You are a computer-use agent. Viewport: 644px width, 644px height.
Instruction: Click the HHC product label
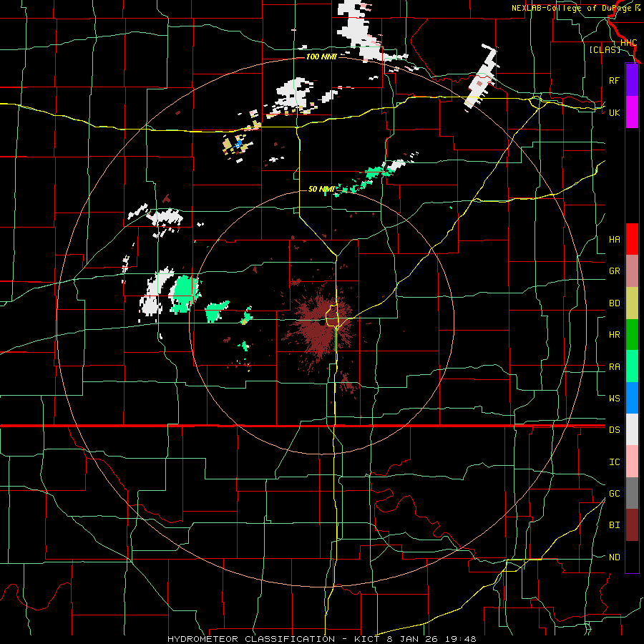[x=628, y=43]
